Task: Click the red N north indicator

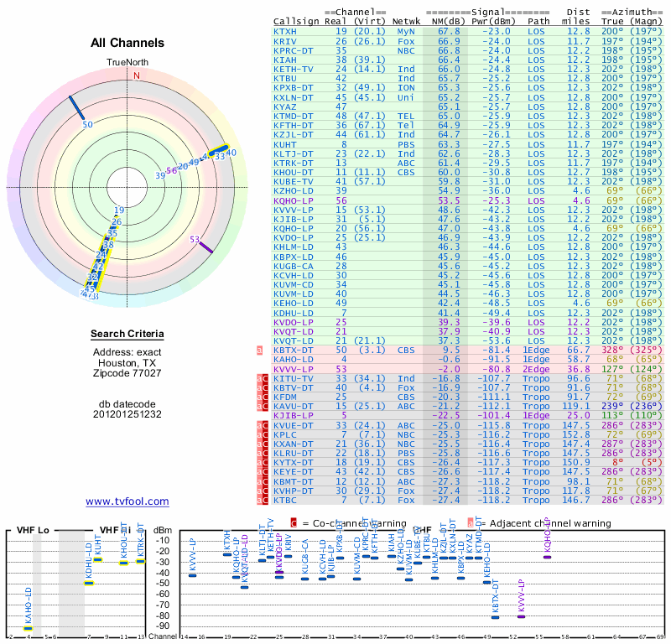Action: 136,75
